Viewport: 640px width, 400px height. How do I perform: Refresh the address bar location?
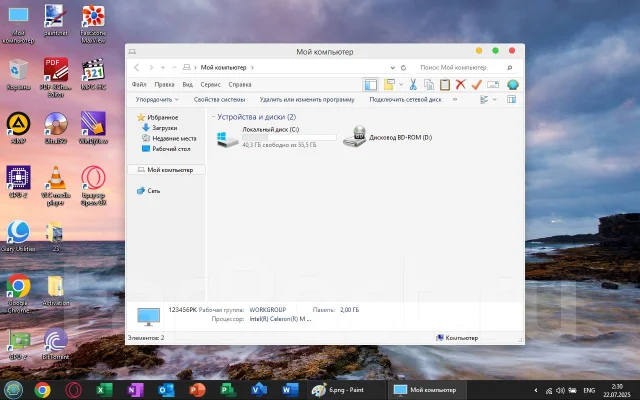[x=403, y=68]
